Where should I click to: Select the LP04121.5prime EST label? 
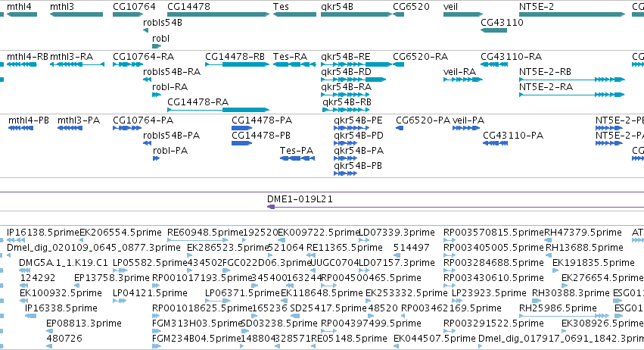[x=150, y=293]
